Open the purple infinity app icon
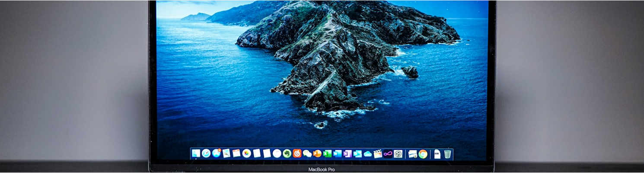The width and height of the screenshot is (644, 173). point(388,154)
